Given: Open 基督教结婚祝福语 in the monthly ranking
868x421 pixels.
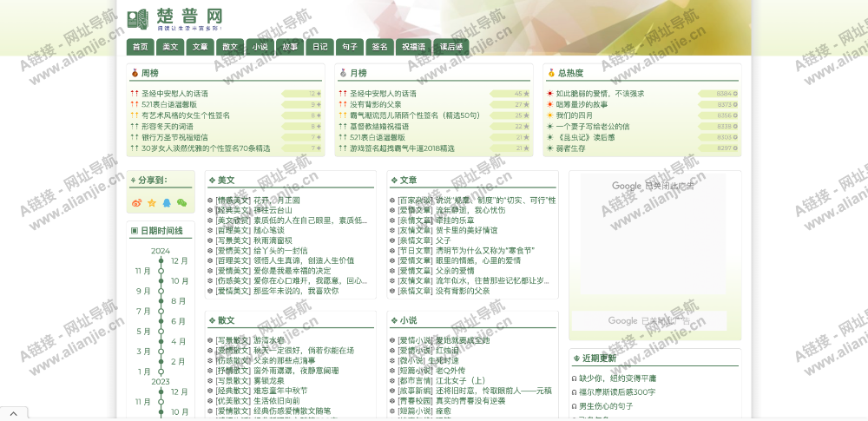Looking at the screenshot, I should [379, 127].
